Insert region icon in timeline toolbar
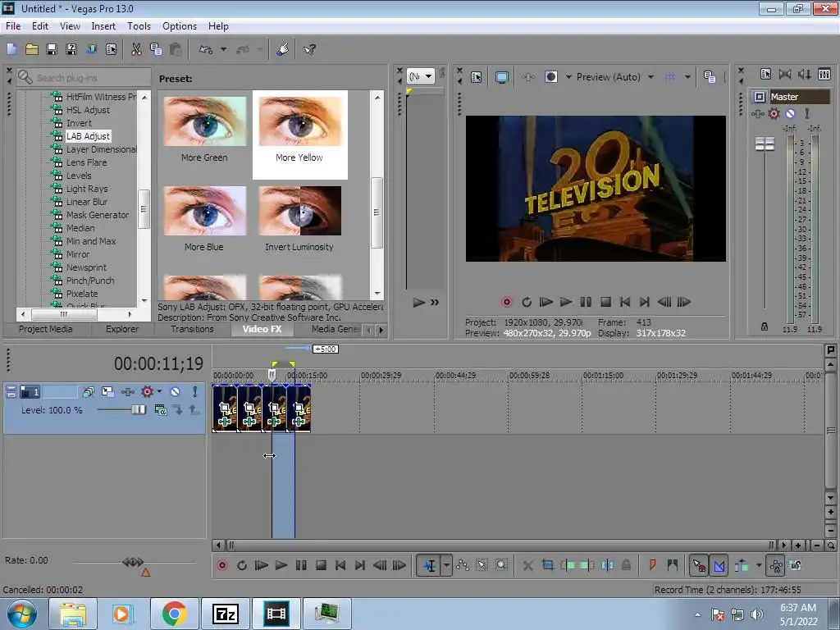This screenshot has height=630, width=840. (x=673, y=565)
